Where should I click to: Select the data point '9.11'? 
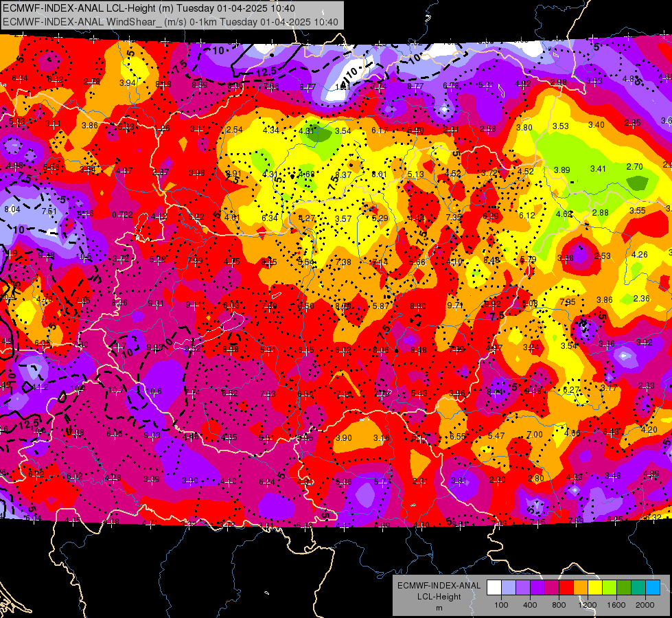click(x=194, y=305)
